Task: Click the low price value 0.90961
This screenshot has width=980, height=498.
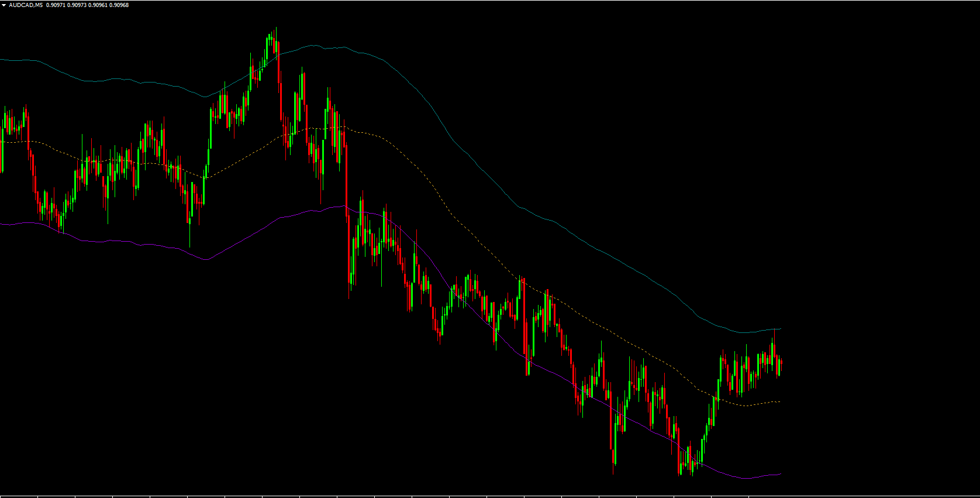Action: tap(98, 5)
